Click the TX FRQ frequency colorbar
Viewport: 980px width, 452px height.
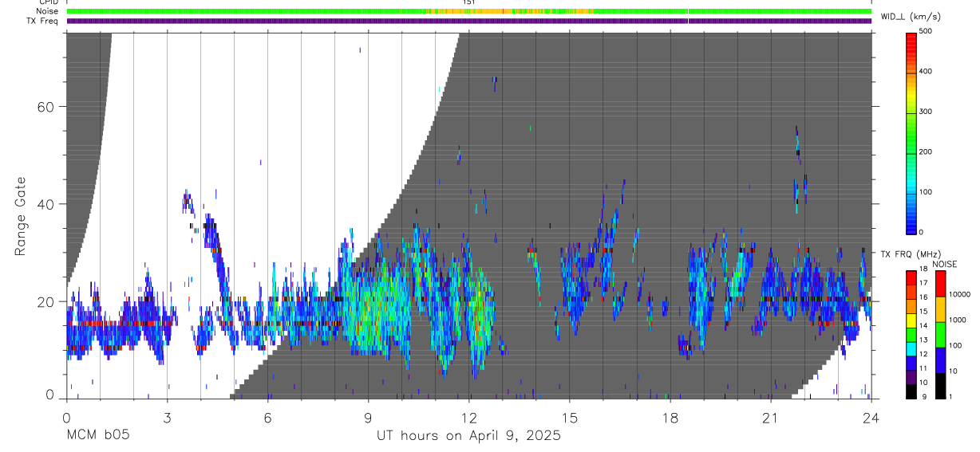[911, 335]
